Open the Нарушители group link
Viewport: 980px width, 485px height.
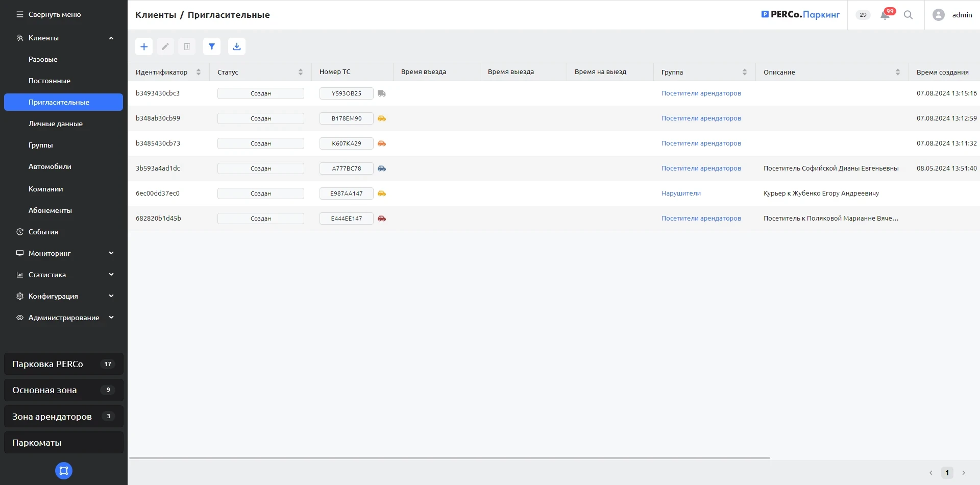click(x=681, y=193)
